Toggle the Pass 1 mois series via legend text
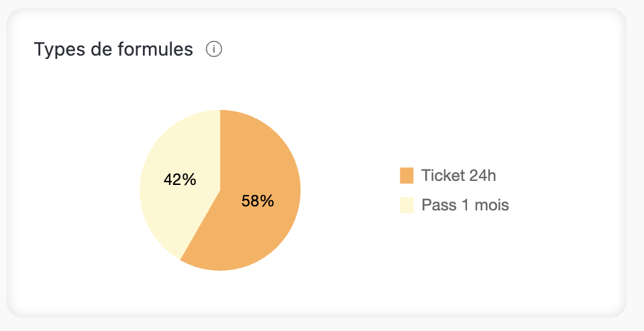Screen dimensions: 644x331 point(465,205)
